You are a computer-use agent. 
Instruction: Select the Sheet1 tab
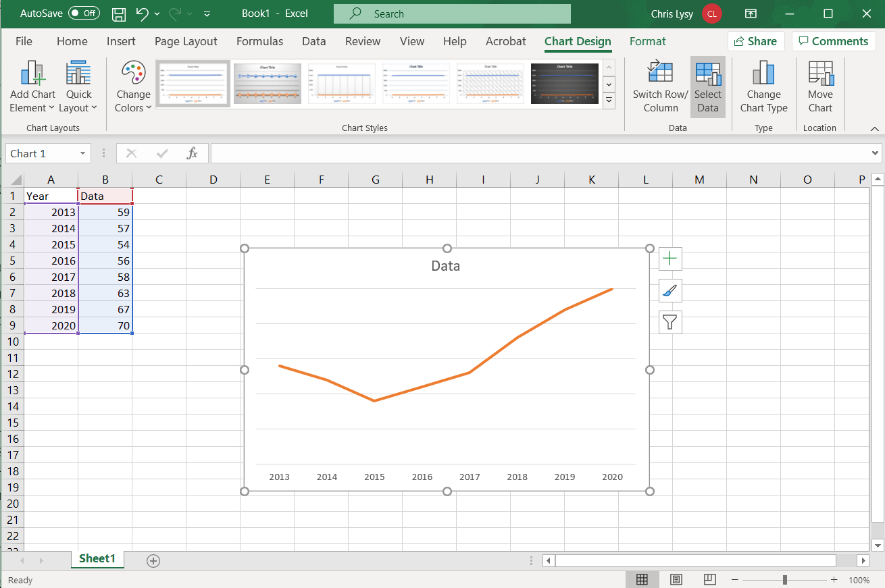97,559
